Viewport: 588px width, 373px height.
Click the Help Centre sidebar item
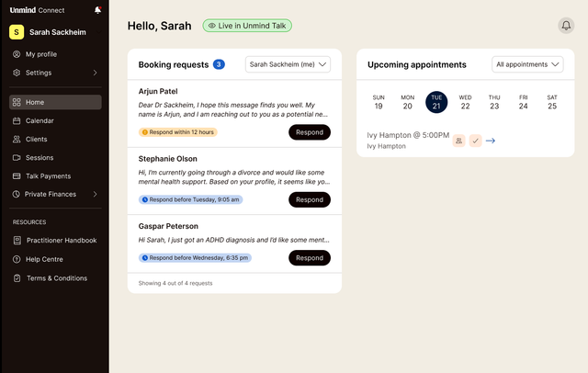coord(44,259)
